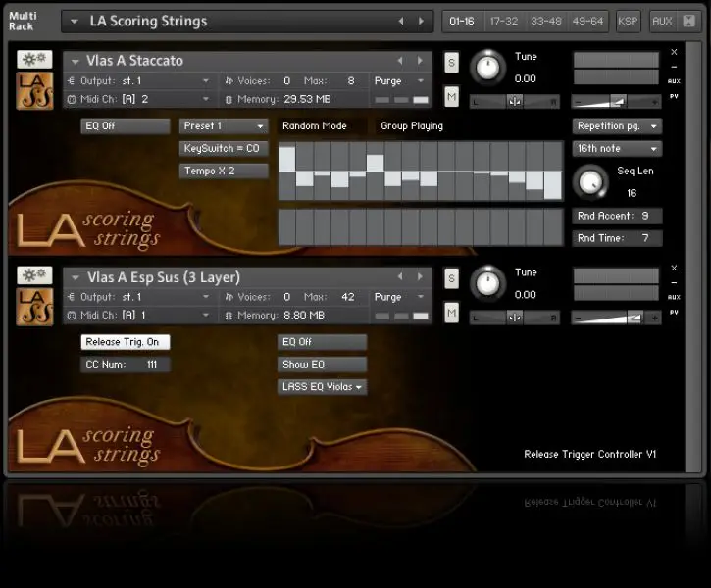
Task: Load previous instrument for Vlas A Esp Sus
Action: coord(400,276)
